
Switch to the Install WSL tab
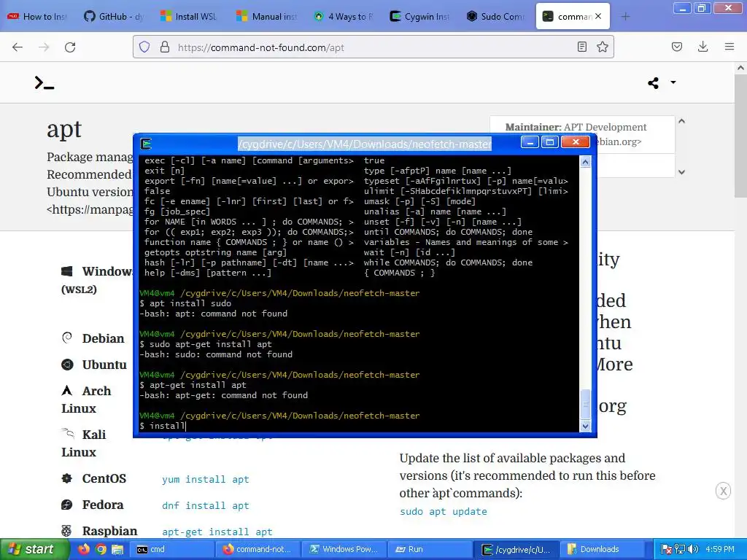(188, 17)
